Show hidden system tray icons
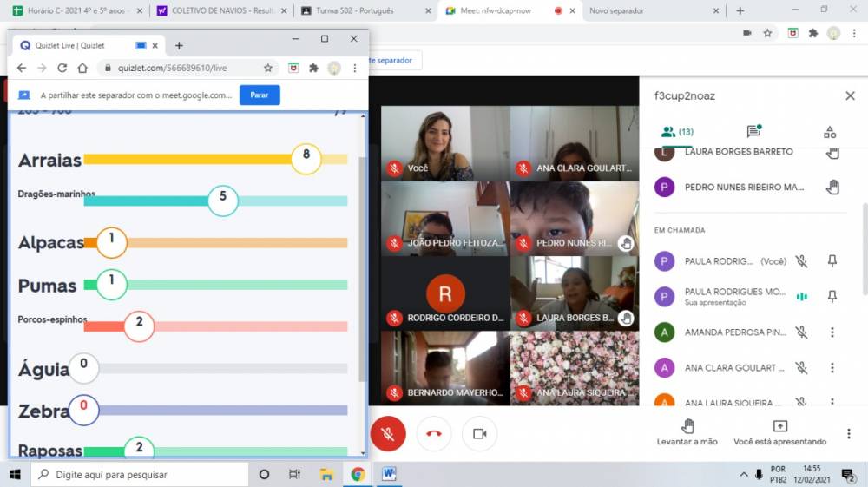868x487 pixels. coord(743,475)
